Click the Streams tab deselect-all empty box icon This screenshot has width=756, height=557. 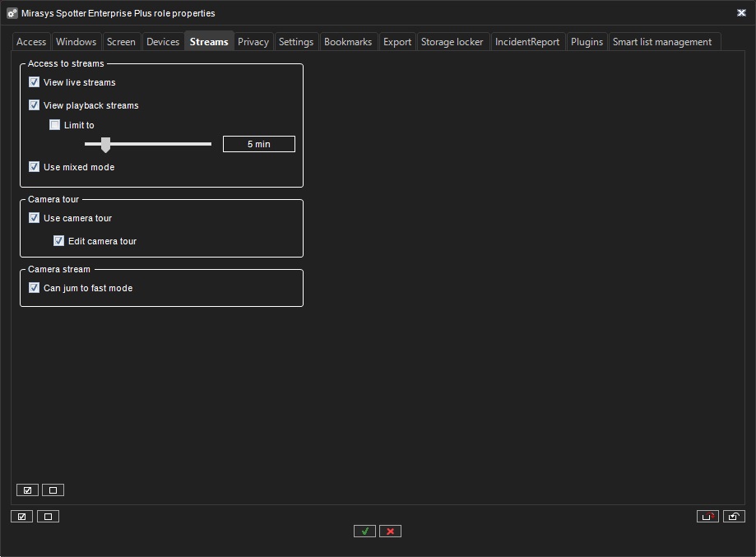[53, 490]
